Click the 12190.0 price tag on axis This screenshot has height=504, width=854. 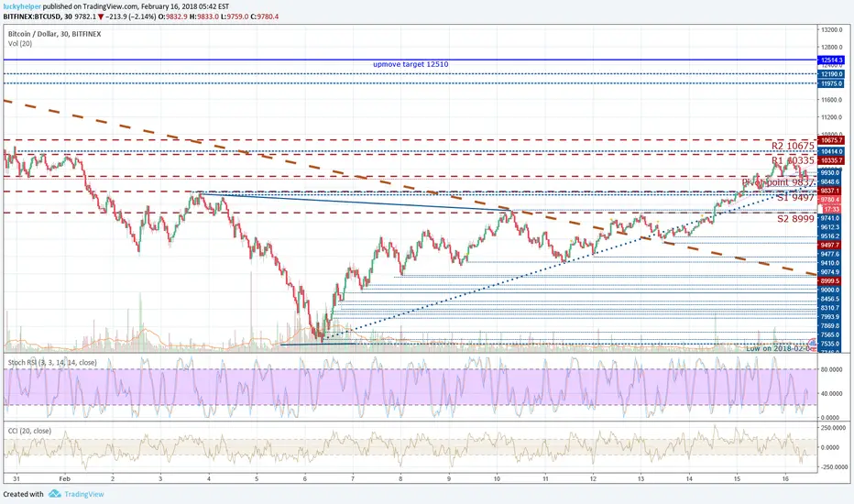pyautogui.click(x=832, y=74)
